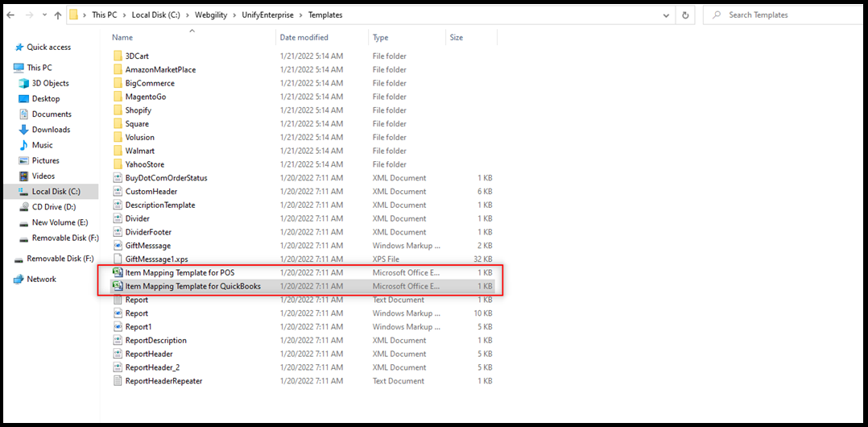Click the Quick access star icon
Screen dimensions: 868x427
(x=19, y=48)
